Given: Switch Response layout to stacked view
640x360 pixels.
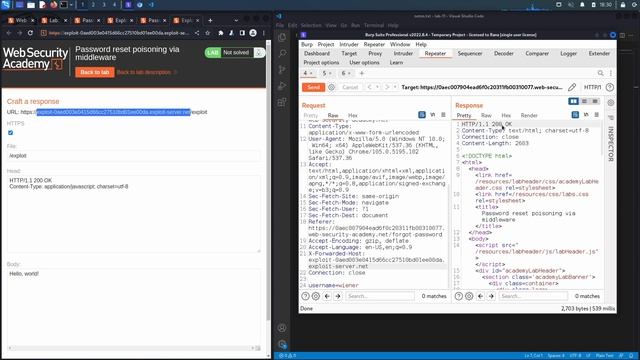Looking at the screenshot, I should [584, 101].
